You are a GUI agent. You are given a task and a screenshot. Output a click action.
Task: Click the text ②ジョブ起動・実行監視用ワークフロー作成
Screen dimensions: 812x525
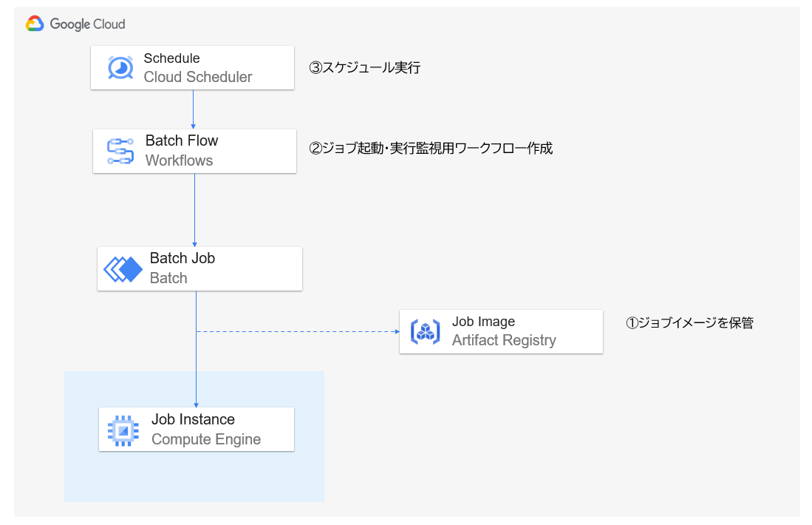click(429, 149)
